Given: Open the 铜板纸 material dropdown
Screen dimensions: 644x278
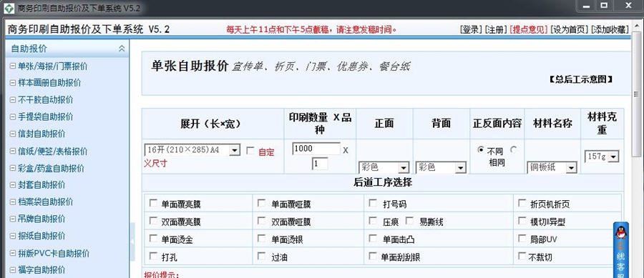Looking at the screenshot, I should (552, 167).
